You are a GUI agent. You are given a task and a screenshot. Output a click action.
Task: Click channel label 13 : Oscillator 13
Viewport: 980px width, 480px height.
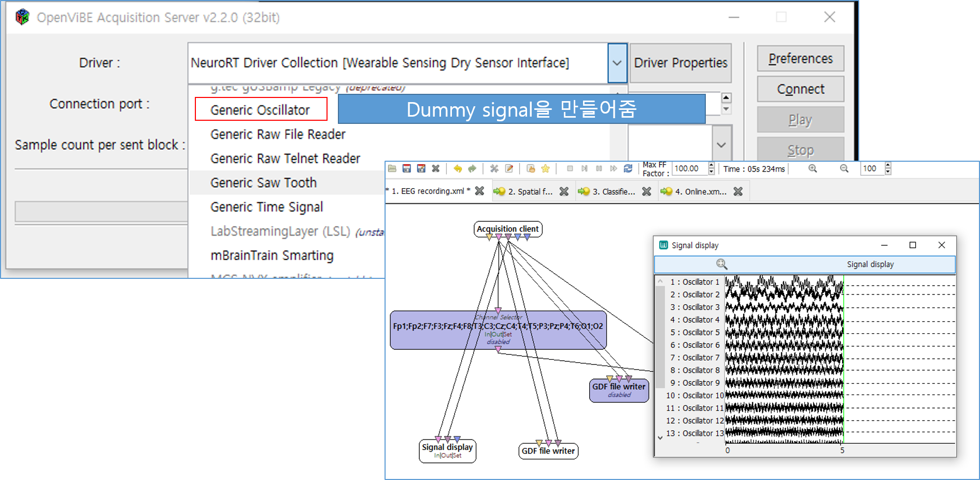(x=695, y=433)
